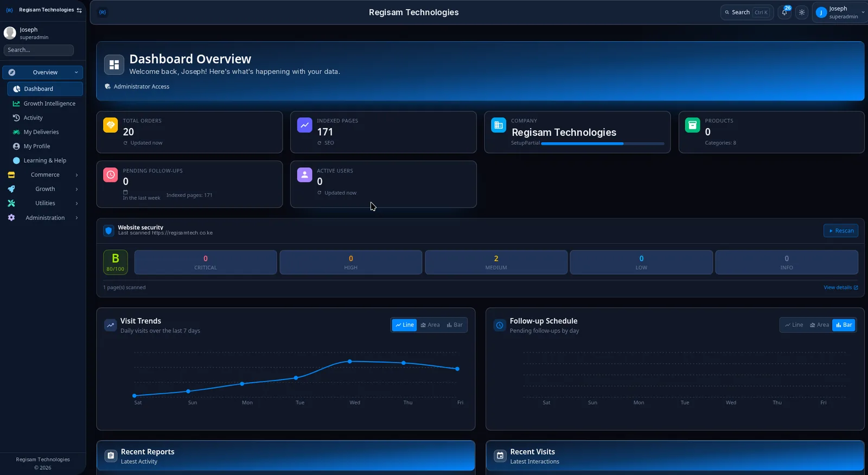Image resolution: width=868 pixels, height=475 pixels.
Task: Click the Total Orders card icon
Action: click(x=111, y=125)
